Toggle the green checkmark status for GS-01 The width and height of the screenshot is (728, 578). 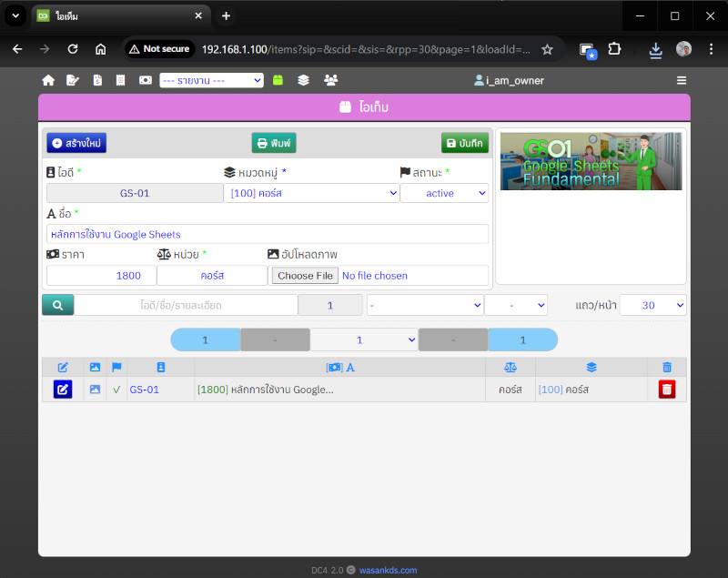tap(116, 390)
